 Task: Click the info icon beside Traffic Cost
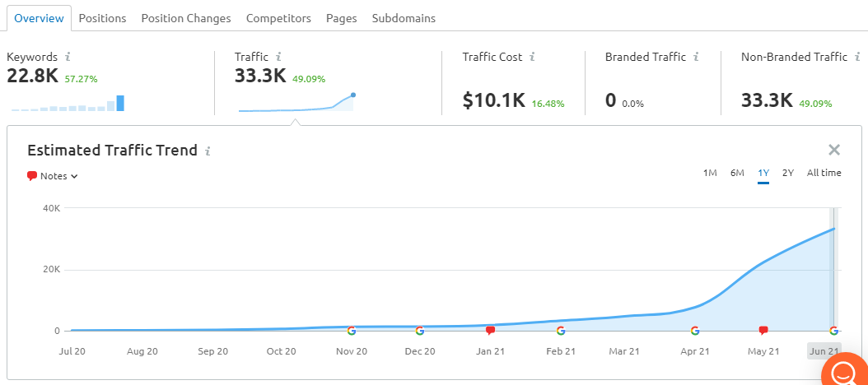coord(532,57)
